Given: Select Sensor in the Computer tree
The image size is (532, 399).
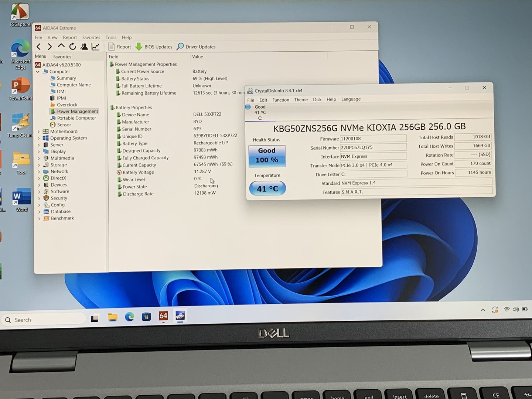Looking at the screenshot, I should (x=64, y=125).
